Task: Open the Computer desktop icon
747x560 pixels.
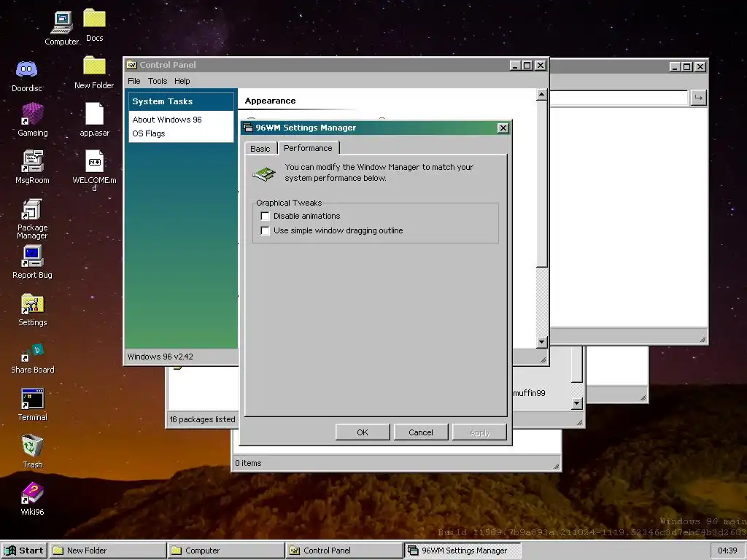Action: click(x=61, y=28)
